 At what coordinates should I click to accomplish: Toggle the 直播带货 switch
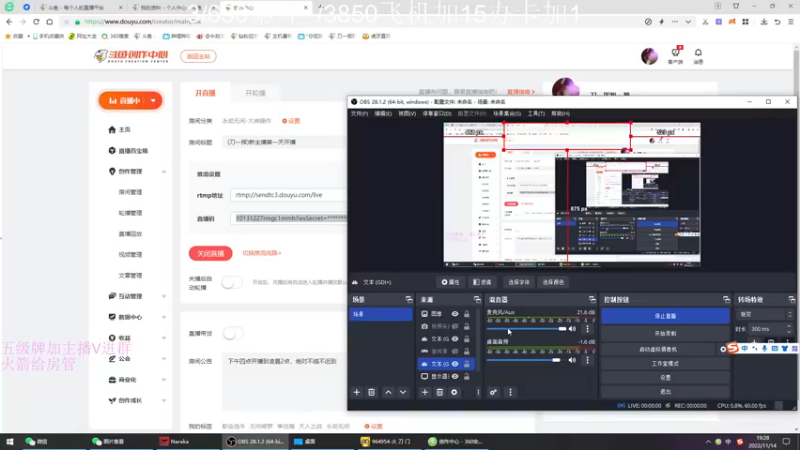tap(233, 333)
